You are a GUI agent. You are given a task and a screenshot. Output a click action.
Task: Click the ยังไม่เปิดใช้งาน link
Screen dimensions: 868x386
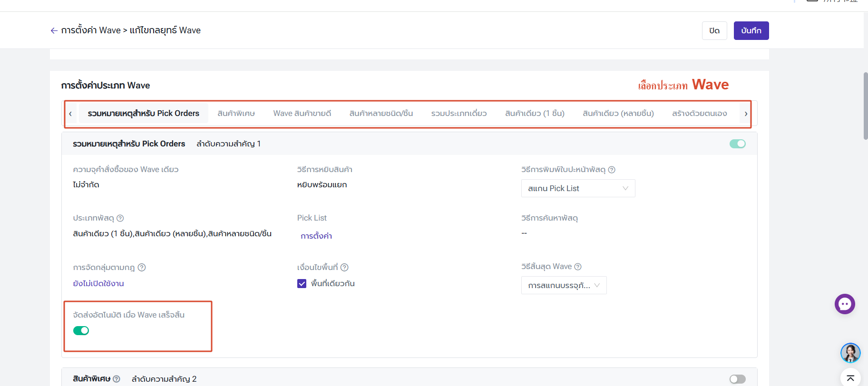pyautogui.click(x=98, y=283)
